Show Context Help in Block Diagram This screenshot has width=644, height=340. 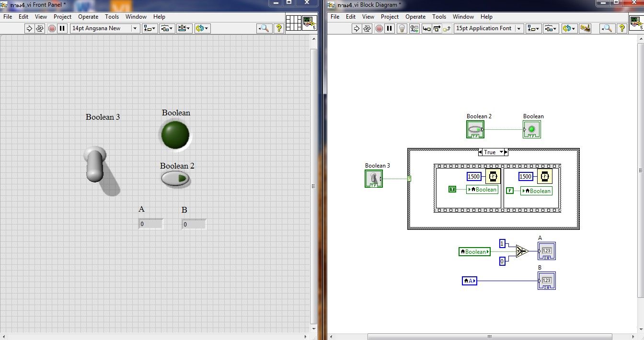(x=621, y=28)
